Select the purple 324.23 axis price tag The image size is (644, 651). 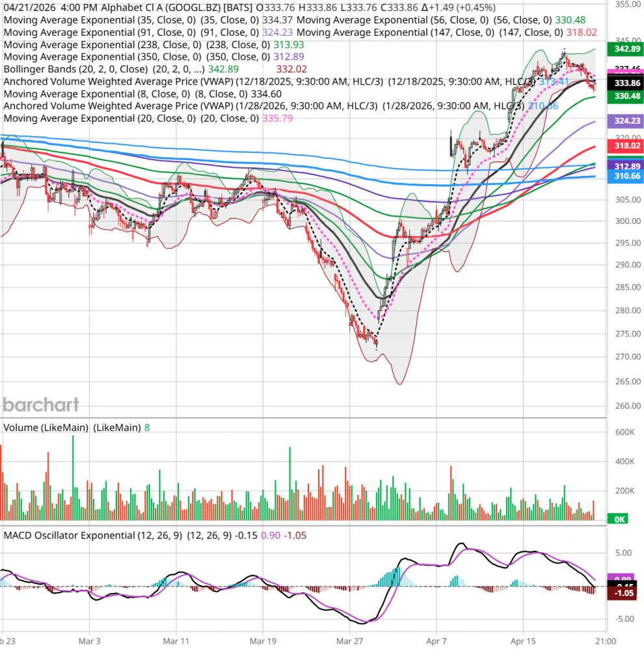point(625,121)
